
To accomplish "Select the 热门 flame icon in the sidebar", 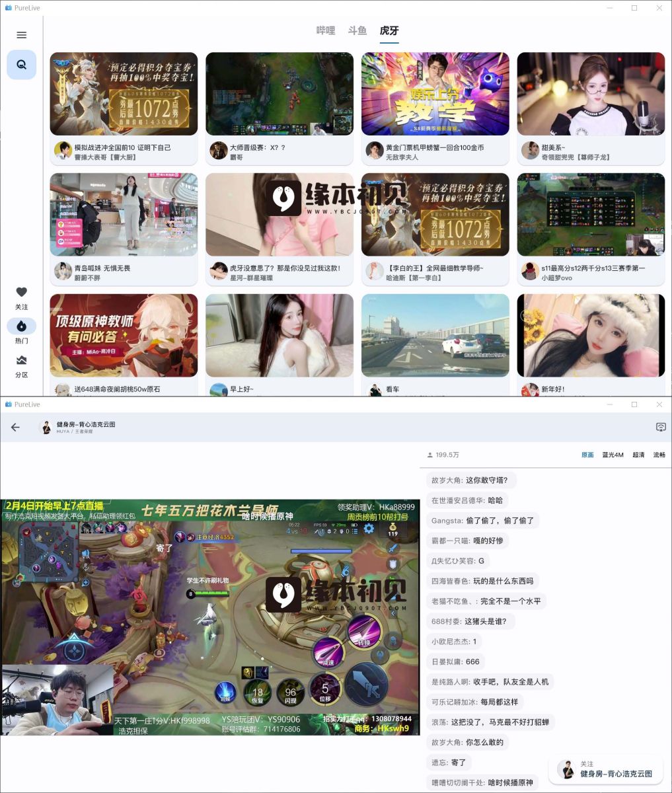I will pos(22,326).
